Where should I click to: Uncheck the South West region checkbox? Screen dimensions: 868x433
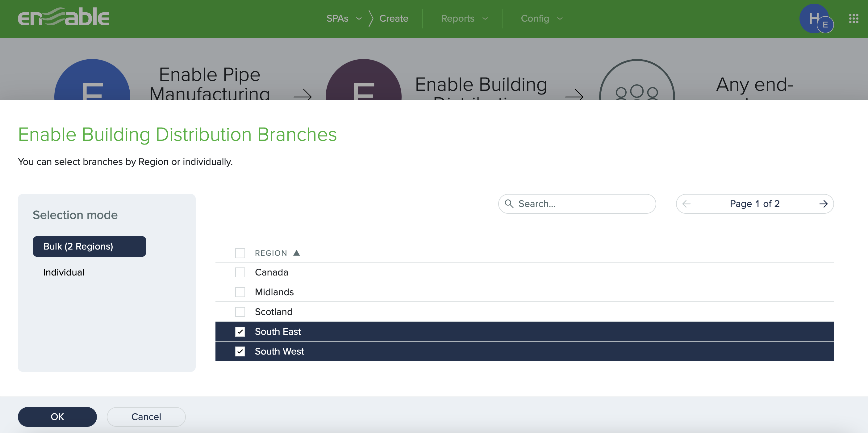240,351
